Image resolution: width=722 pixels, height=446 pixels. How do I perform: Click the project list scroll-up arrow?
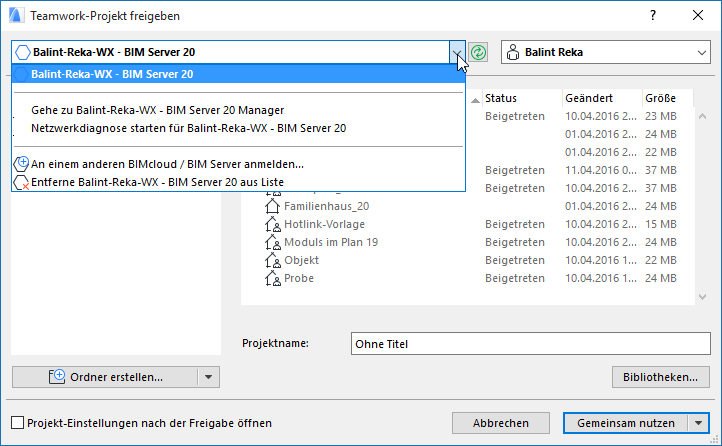pyautogui.click(x=702, y=116)
